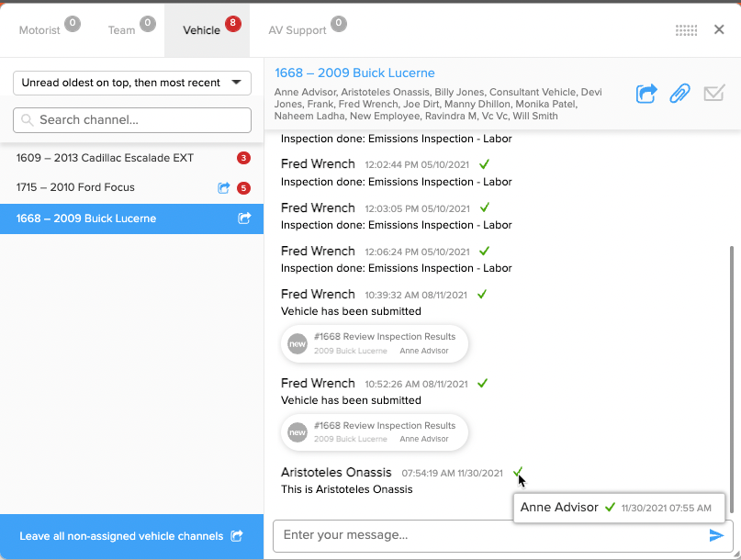Click This is Aristoteles Onassis message text
This screenshot has height=560, width=741.
click(346, 489)
